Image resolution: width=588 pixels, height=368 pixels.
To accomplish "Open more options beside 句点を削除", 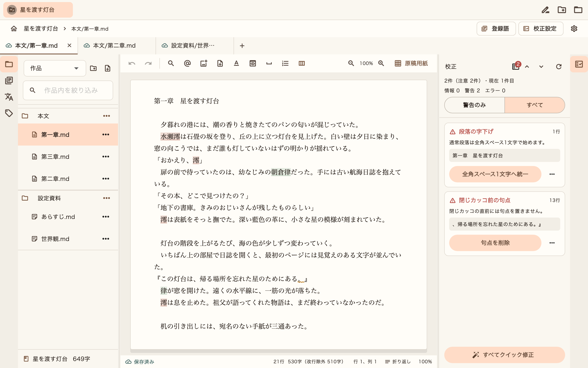I will click(x=552, y=243).
